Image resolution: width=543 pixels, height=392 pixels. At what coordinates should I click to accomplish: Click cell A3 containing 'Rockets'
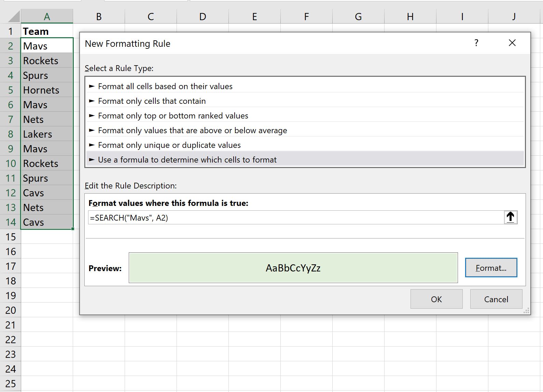point(47,60)
